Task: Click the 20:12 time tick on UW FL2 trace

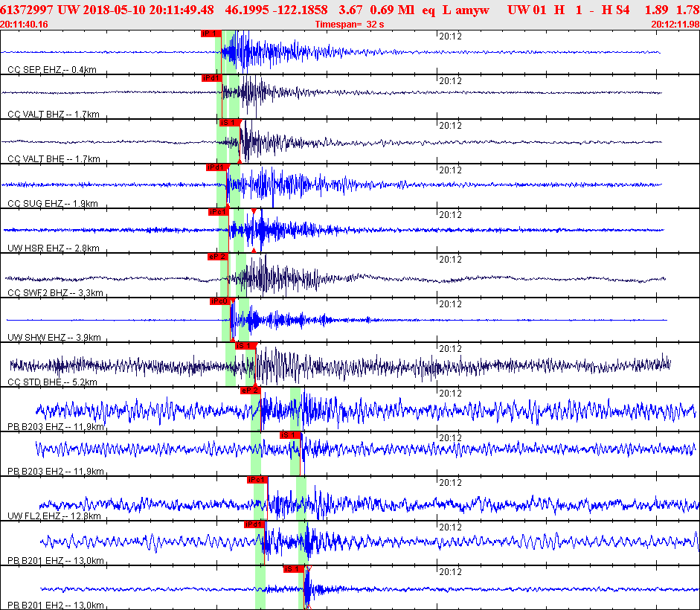Action: point(451,484)
